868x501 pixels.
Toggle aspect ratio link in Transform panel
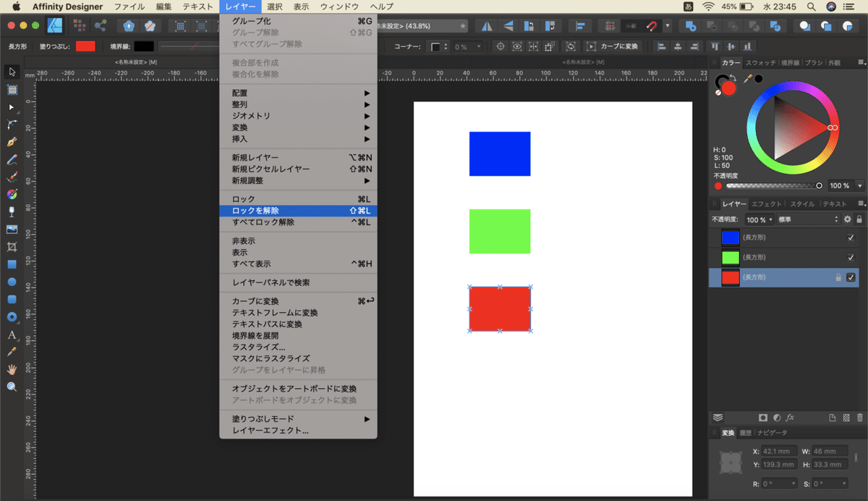[857, 458]
